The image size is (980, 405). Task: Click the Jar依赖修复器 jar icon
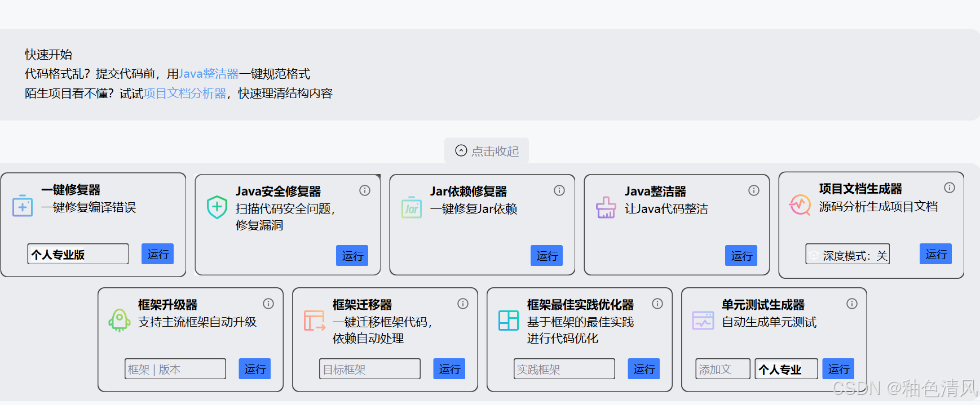412,207
